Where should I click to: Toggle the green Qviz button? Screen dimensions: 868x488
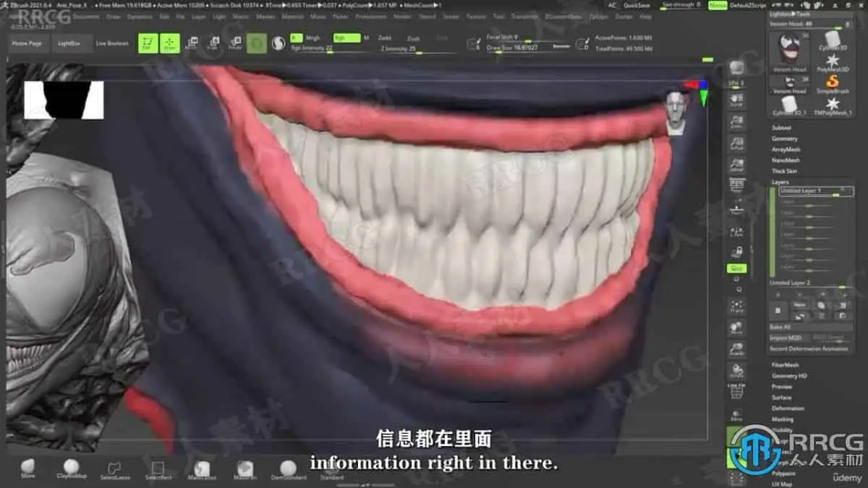[736, 268]
